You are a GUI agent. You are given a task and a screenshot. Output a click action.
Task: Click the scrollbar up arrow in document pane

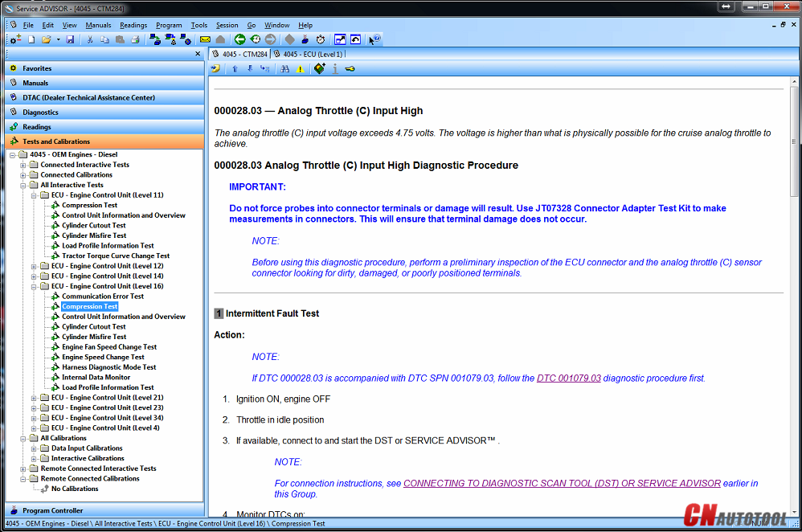pyautogui.click(x=794, y=81)
